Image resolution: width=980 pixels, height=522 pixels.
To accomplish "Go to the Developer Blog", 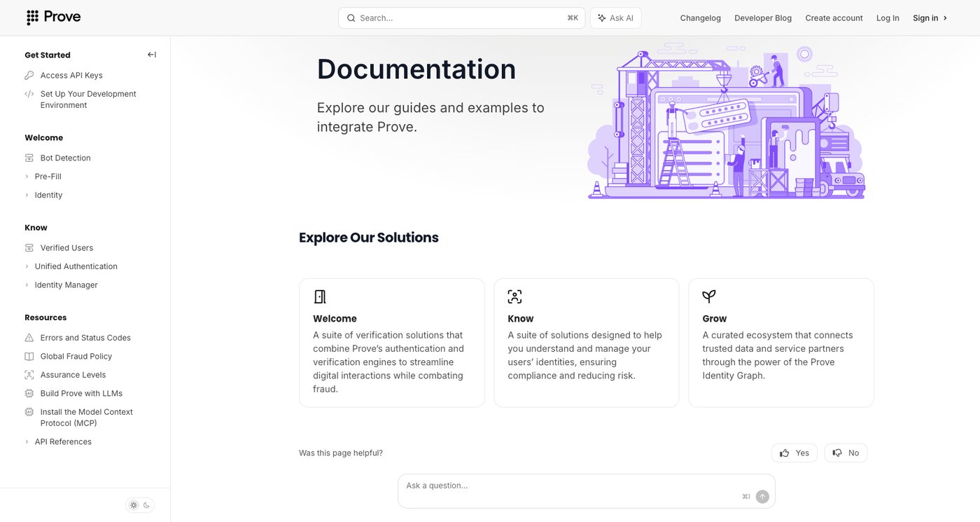I will [762, 18].
